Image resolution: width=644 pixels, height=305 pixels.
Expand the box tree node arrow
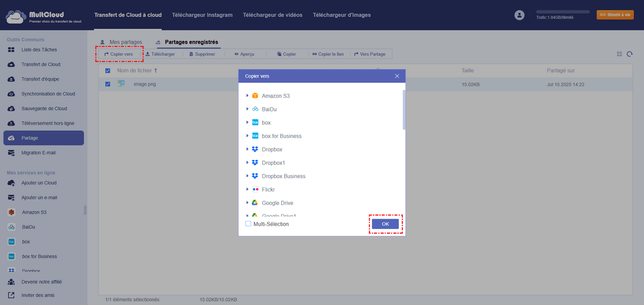click(247, 122)
